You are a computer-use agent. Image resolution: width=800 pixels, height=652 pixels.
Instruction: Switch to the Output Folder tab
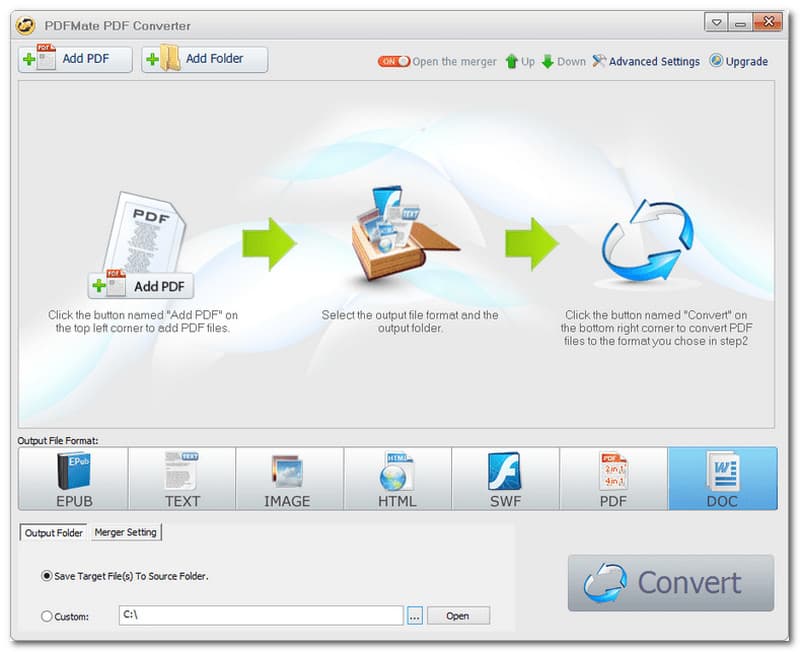(54, 533)
